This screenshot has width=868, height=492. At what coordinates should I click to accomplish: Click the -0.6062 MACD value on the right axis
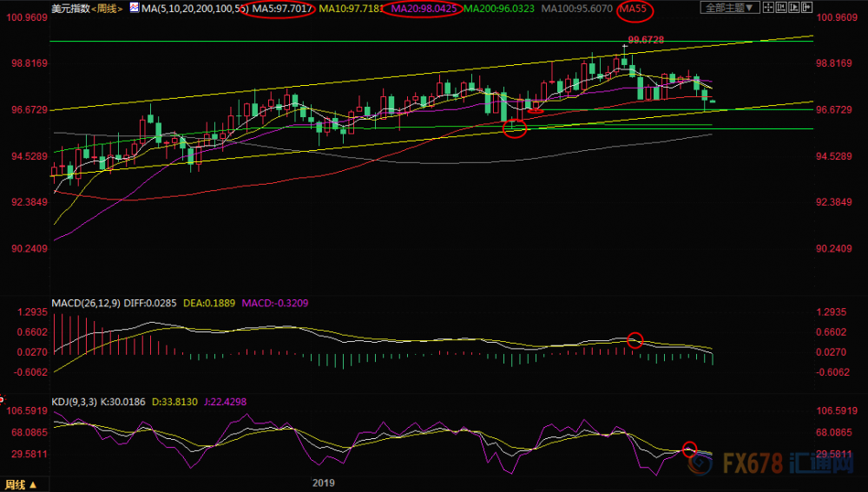click(x=832, y=372)
